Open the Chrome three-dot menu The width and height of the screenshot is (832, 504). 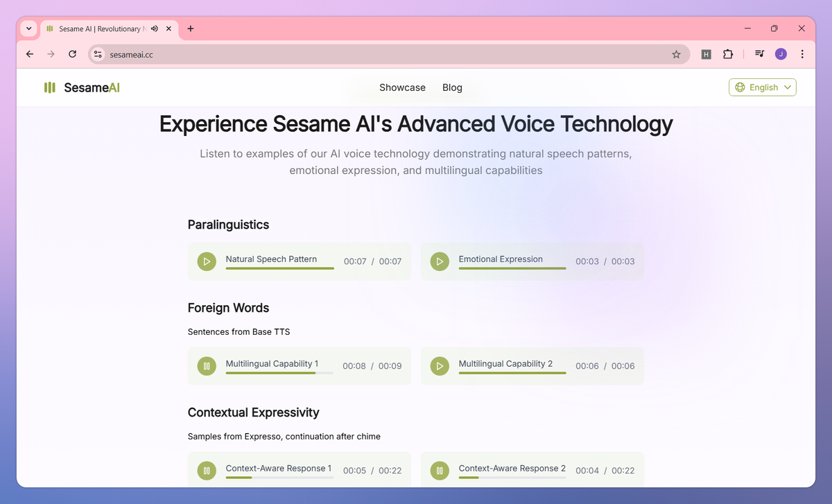(x=802, y=54)
